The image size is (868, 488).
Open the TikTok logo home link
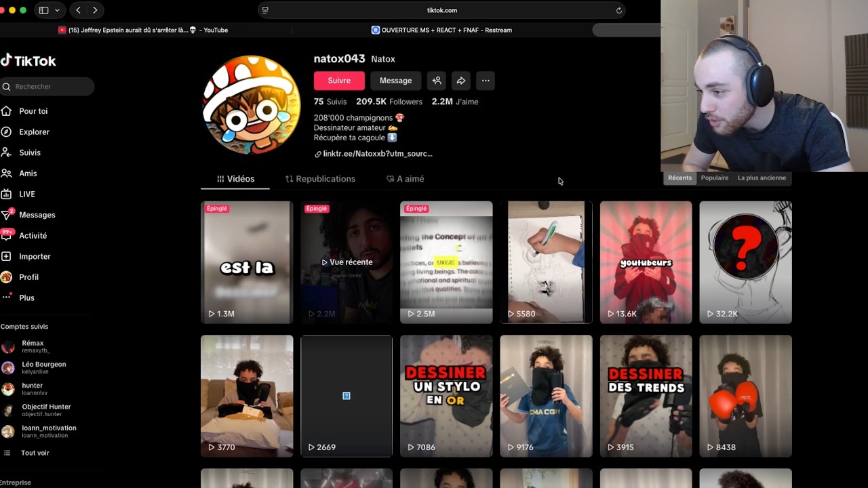[28, 61]
